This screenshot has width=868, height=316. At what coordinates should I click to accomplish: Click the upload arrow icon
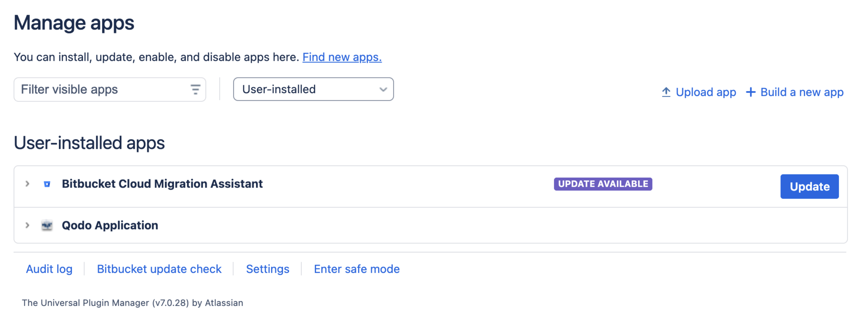tap(666, 92)
